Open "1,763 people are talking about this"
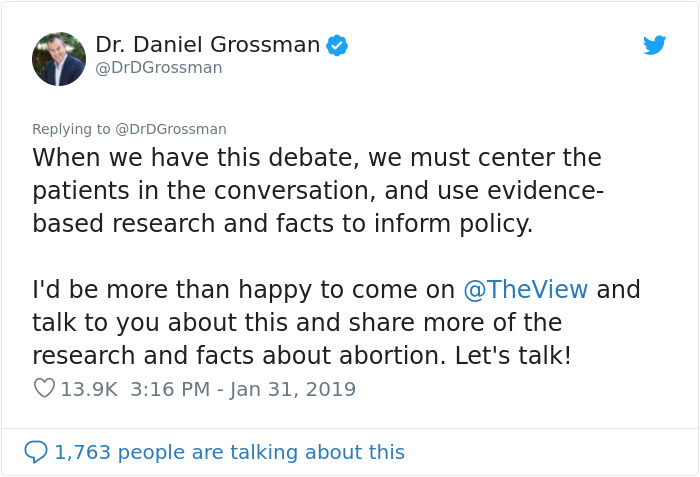700x477 pixels. pos(229,452)
